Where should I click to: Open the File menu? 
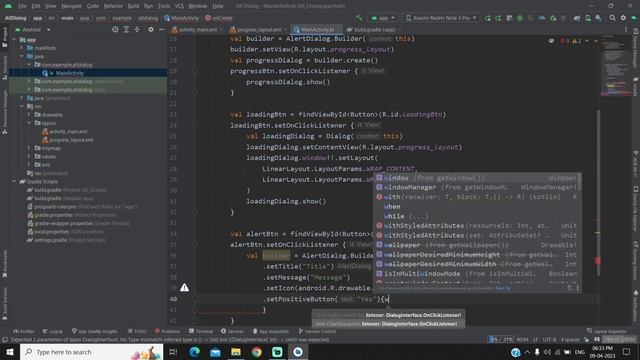[x=22, y=6]
